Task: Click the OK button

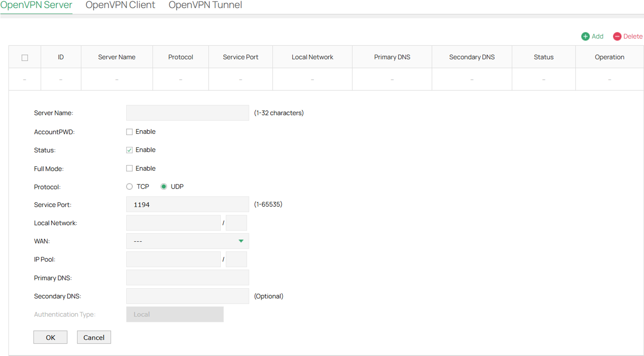Action: [x=50, y=337]
